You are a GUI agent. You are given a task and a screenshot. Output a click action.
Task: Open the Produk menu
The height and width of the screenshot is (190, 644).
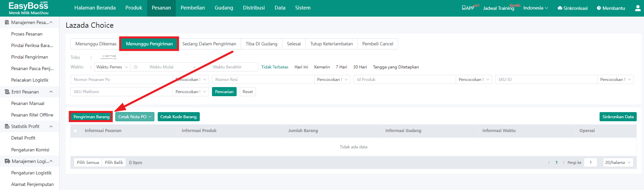pyautogui.click(x=134, y=8)
